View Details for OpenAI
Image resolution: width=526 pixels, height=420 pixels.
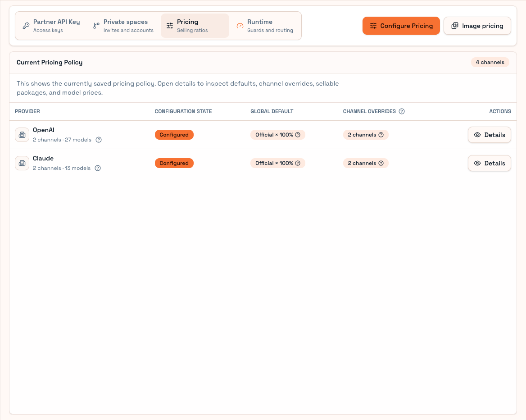click(489, 135)
